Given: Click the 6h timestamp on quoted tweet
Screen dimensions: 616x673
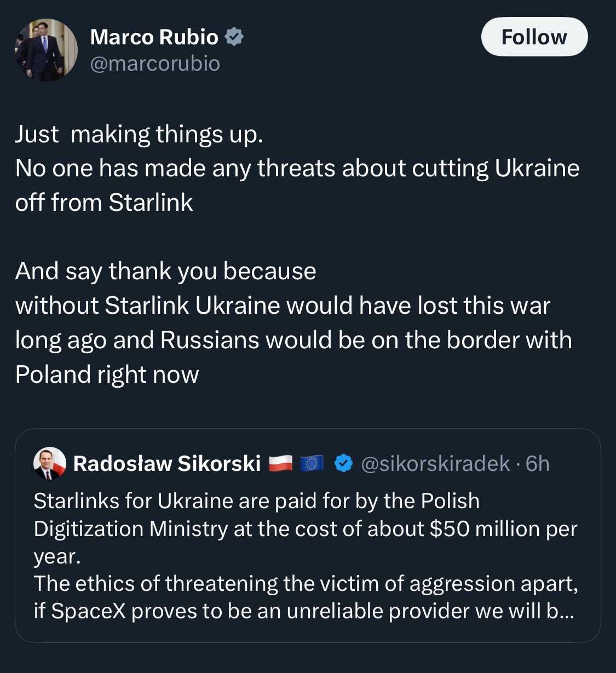Looking at the screenshot, I should pos(537,464).
